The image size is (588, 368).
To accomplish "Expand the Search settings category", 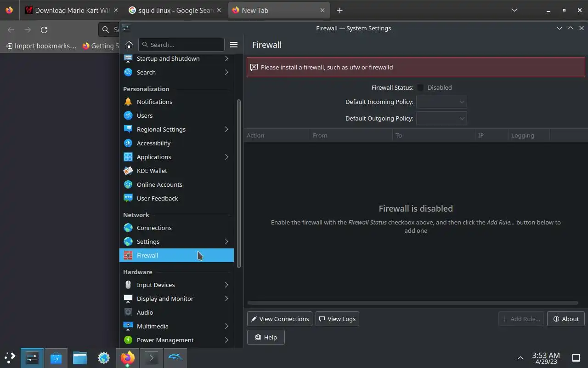I will [x=226, y=72].
